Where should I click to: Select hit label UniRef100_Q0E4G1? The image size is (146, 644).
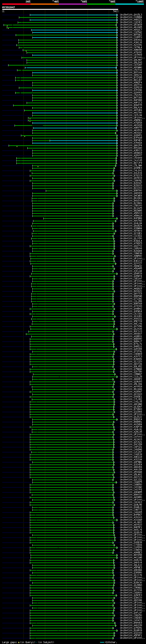click(x=131, y=40)
